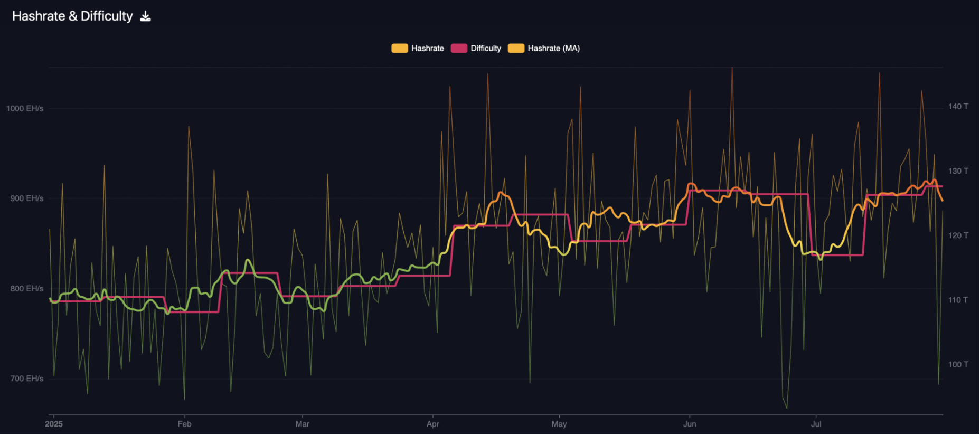This screenshot has width=980, height=435.
Task: Click the 100 T difficulty axis label
Action: [958, 364]
